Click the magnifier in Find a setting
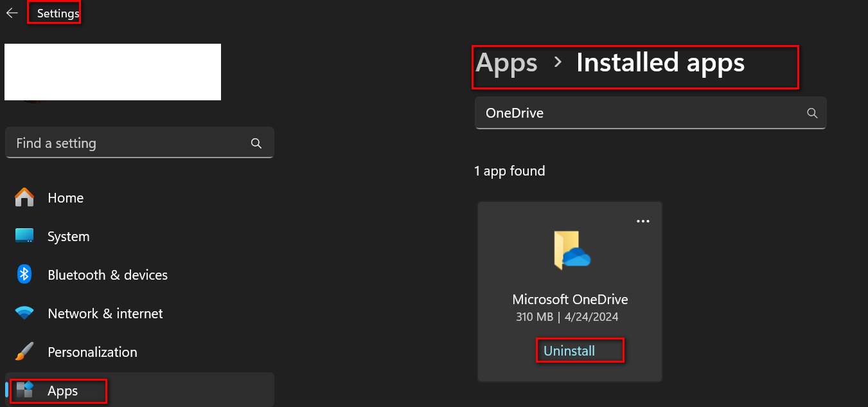The image size is (868, 407). tap(256, 143)
